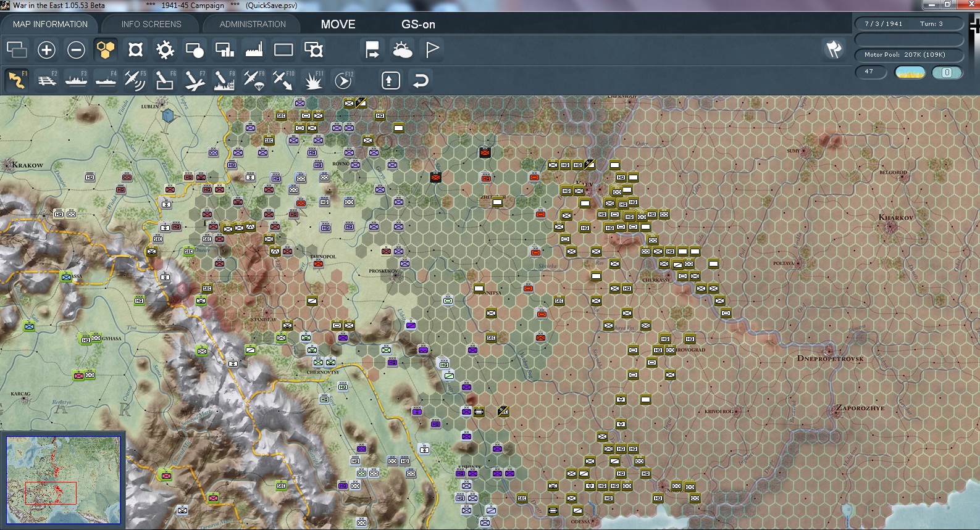
Task: Click the MOVE mode label
Action: [x=338, y=24]
